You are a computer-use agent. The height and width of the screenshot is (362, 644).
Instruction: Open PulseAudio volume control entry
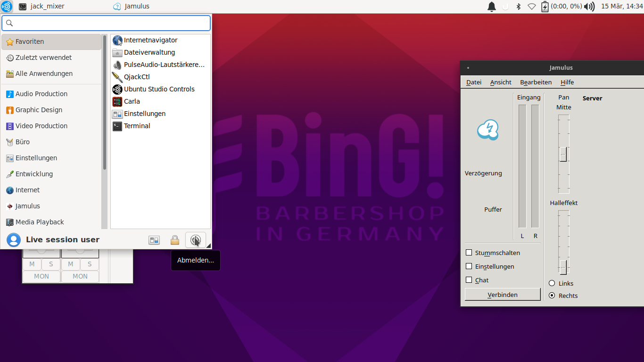tap(164, 65)
